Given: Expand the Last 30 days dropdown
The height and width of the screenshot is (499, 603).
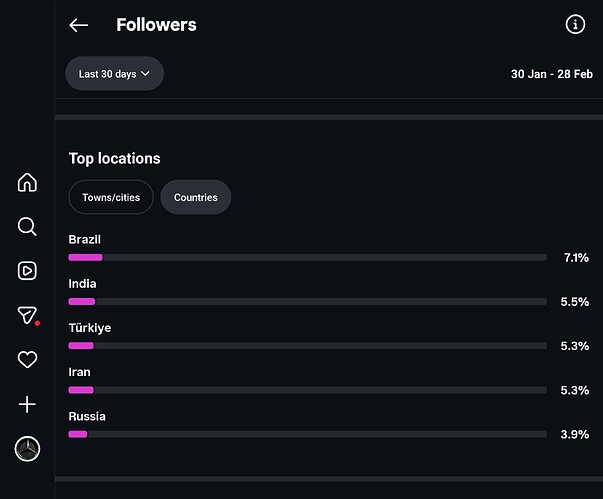Looking at the screenshot, I should (115, 73).
